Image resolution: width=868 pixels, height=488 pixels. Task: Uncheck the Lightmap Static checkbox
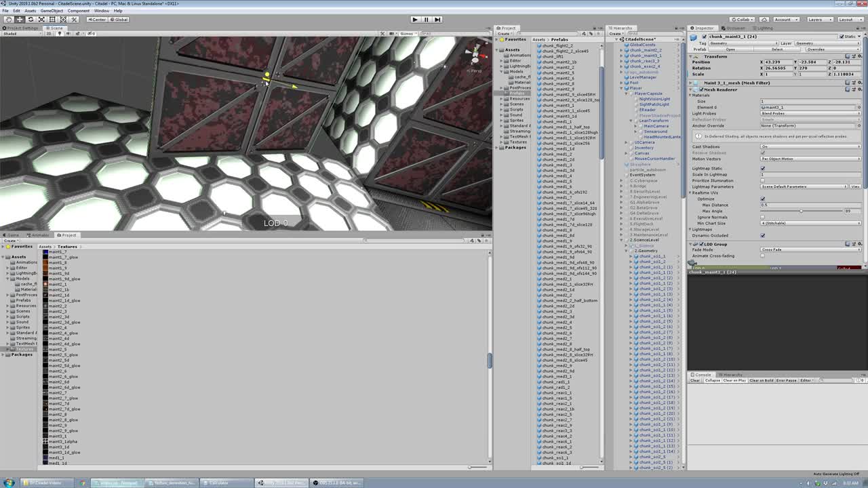(763, 168)
